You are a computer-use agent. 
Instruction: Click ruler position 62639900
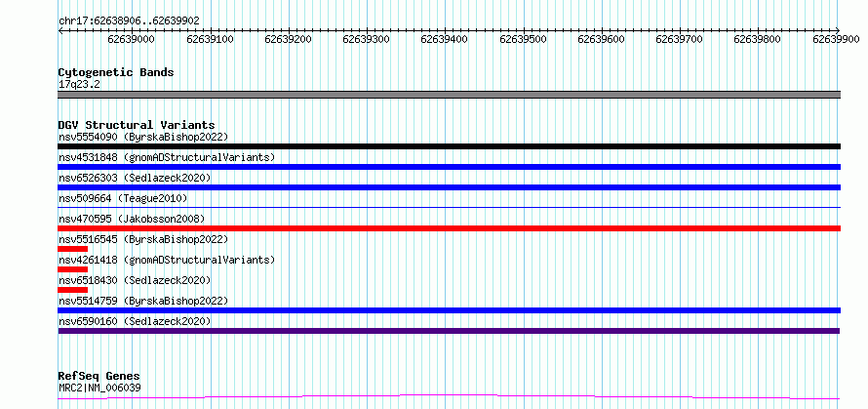(836, 39)
